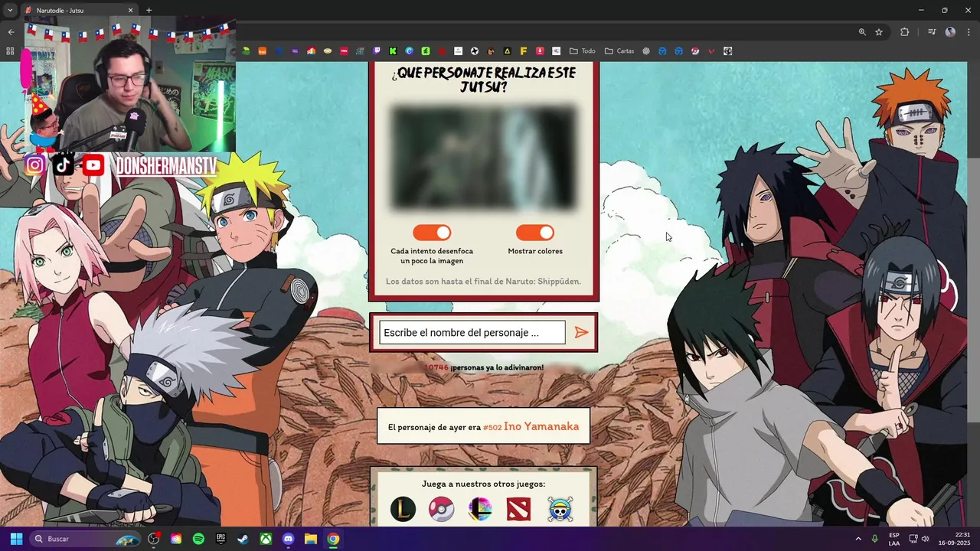Open File Explorer from the taskbar
980x551 pixels.
[x=310, y=539]
